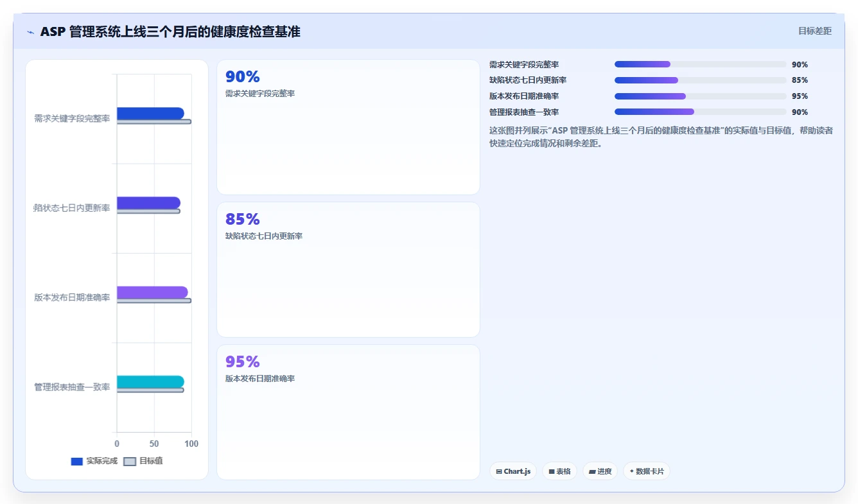Click the 管理报表抽查一致率 chart axis label

pyautogui.click(x=72, y=387)
